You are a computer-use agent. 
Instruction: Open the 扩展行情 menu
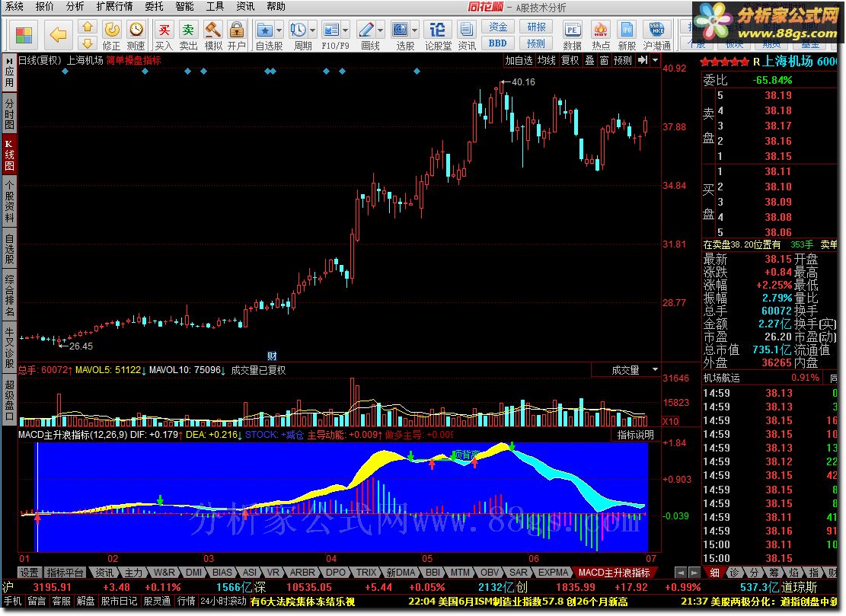point(114,7)
